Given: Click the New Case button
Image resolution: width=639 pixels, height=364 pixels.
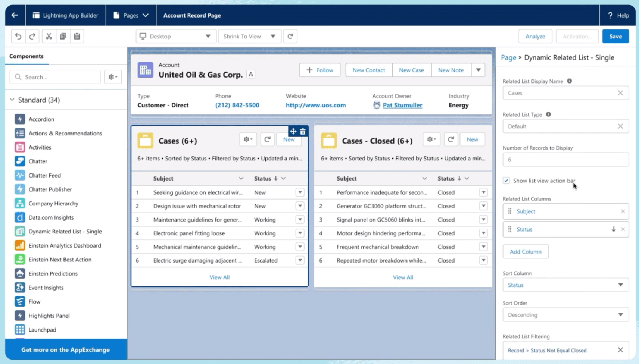Looking at the screenshot, I should pos(411,70).
